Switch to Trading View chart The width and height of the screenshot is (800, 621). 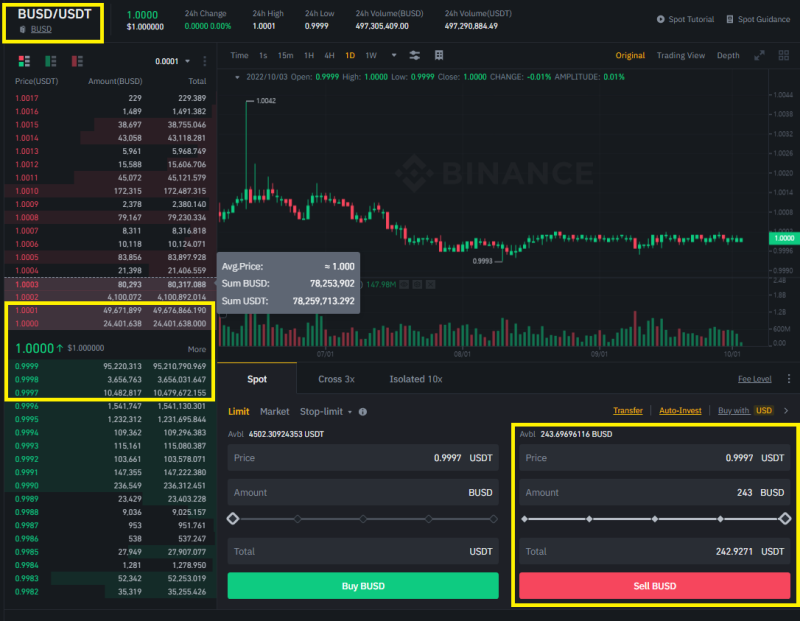tap(681, 55)
